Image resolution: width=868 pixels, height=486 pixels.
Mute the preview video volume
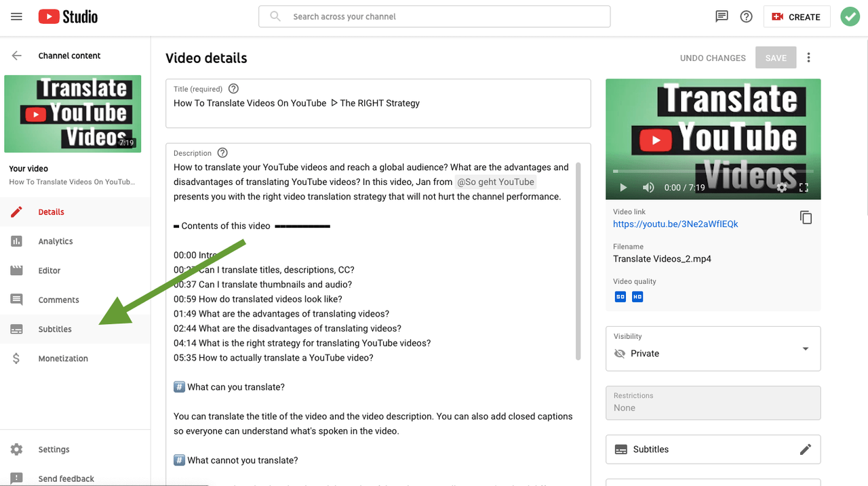tap(648, 188)
